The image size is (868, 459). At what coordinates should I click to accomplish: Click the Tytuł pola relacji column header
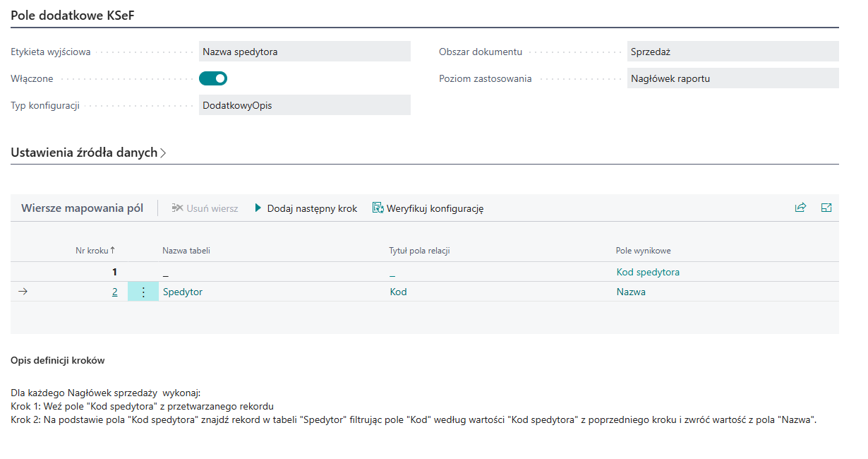(x=419, y=250)
